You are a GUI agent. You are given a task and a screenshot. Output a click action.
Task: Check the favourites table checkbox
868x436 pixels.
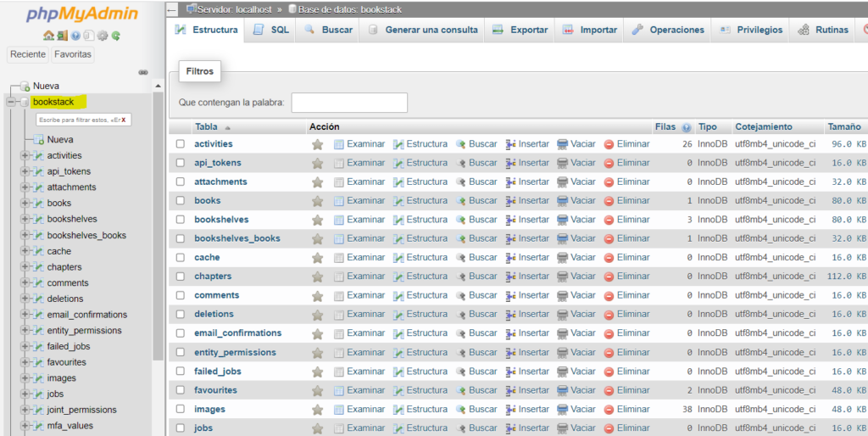pos(181,390)
